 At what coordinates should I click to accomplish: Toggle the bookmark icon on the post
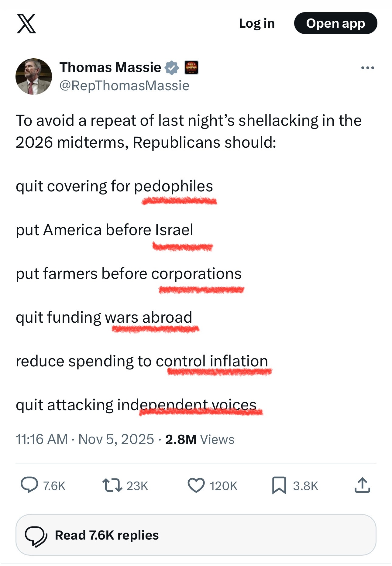tap(279, 485)
